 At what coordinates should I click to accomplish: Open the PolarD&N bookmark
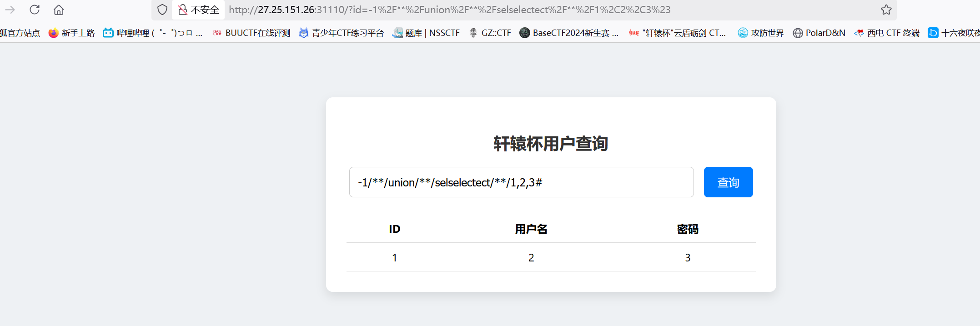click(x=819, y=33)
